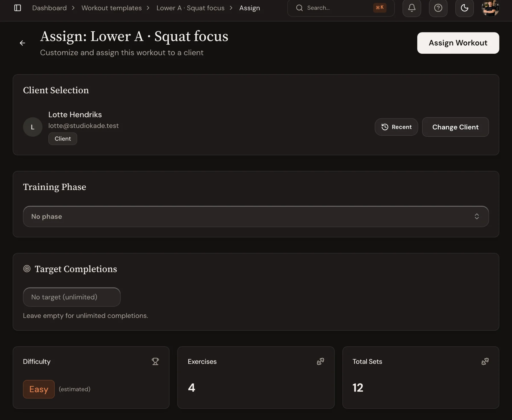
Task: Open the user profile avatar
Action: tap(490, 8)
